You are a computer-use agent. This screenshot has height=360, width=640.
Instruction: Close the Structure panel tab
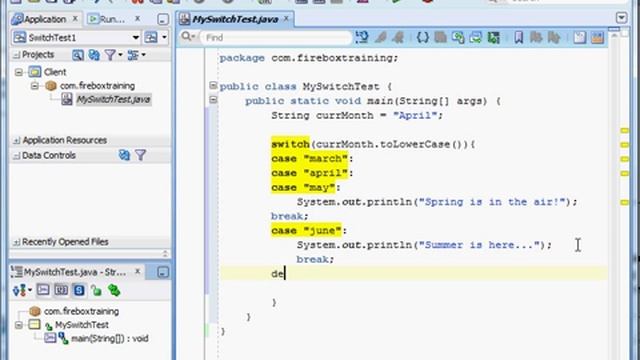(x=138, y=271)
